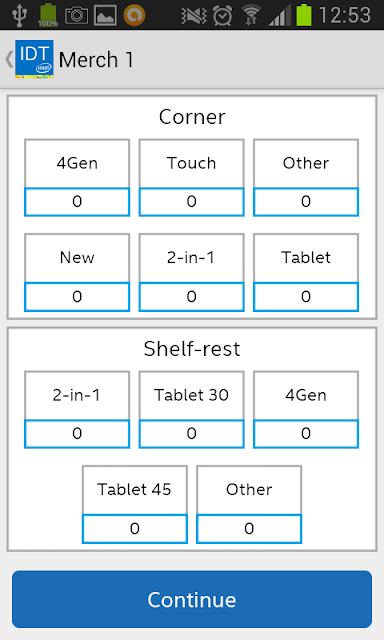Tap the Wi-Fi signal status icon

tap(251, 15)
